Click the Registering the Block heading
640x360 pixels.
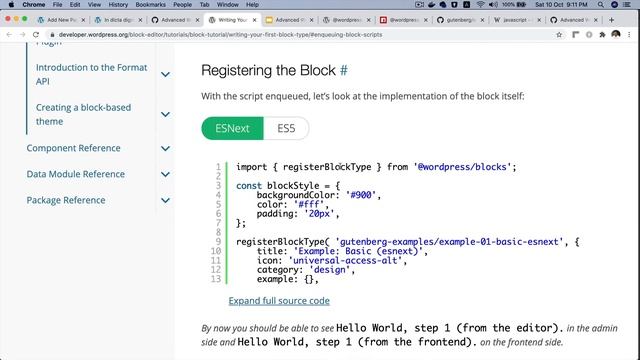268,71
